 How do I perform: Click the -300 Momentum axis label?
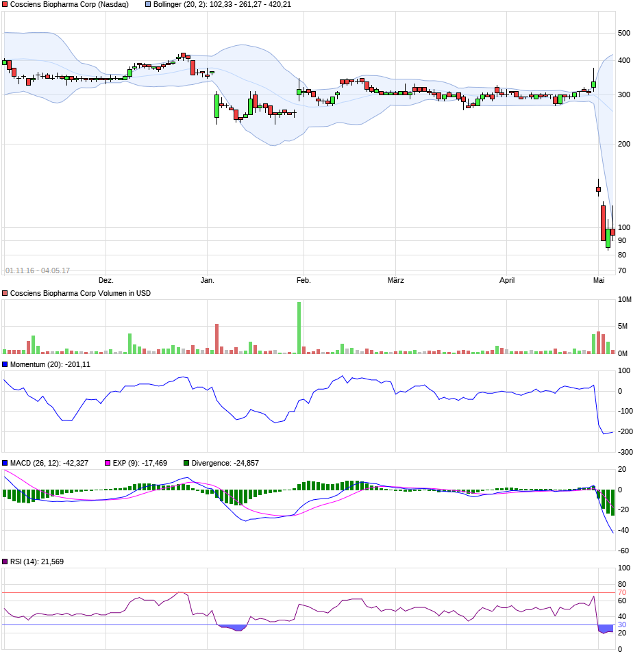[x=626, y=452]
